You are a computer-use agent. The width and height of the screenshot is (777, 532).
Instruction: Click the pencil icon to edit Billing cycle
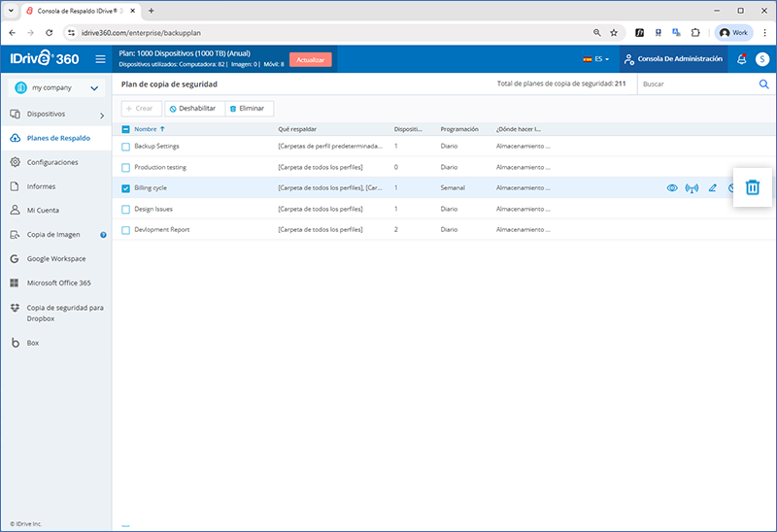point(713,188)
